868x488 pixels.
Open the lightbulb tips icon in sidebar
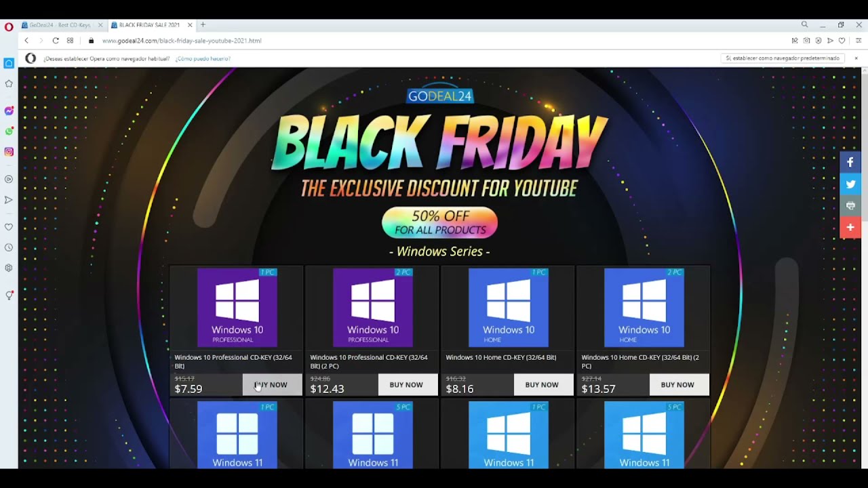(x=9, y=296)
